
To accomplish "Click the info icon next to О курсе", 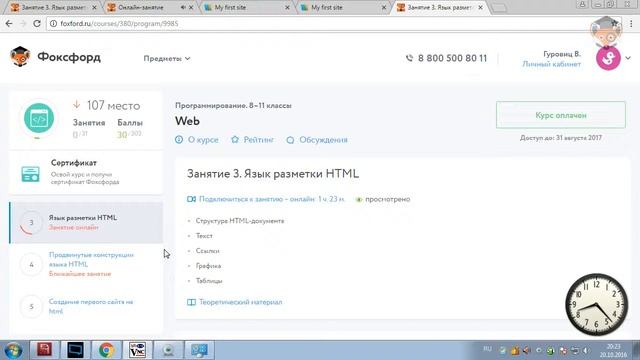I will [179, 140].
